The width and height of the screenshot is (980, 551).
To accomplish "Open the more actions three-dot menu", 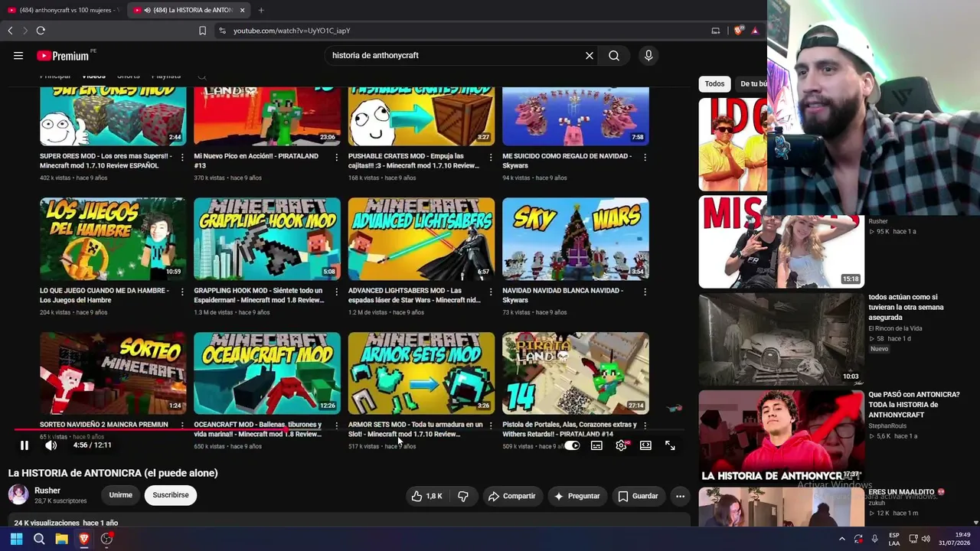I will (680, 496).
